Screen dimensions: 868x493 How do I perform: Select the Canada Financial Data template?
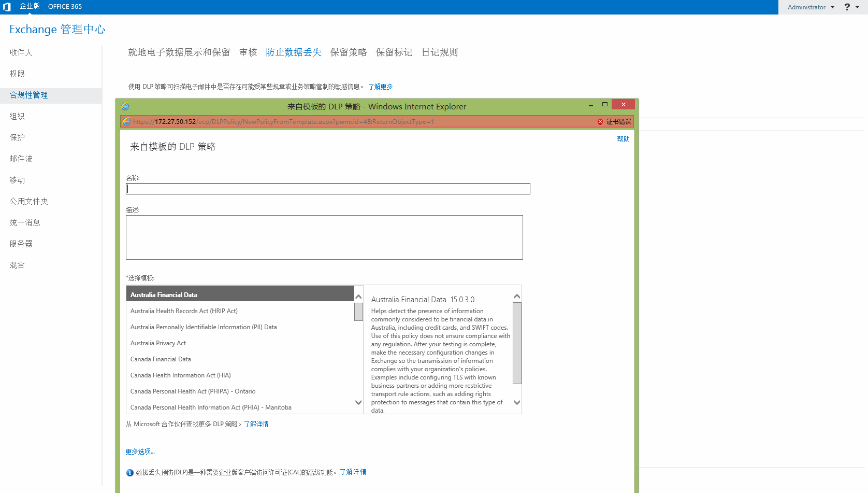click(x=240, y=359)
